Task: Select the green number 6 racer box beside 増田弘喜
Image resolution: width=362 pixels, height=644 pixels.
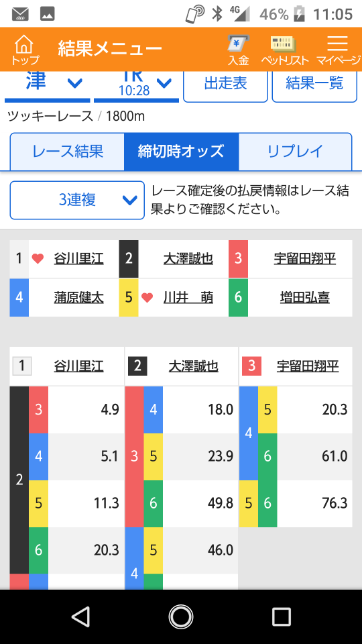Action: point(238,297)
